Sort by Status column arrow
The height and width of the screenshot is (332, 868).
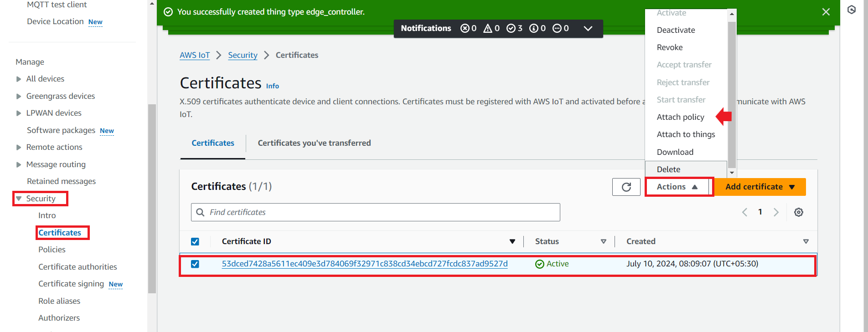coord(604,241)
